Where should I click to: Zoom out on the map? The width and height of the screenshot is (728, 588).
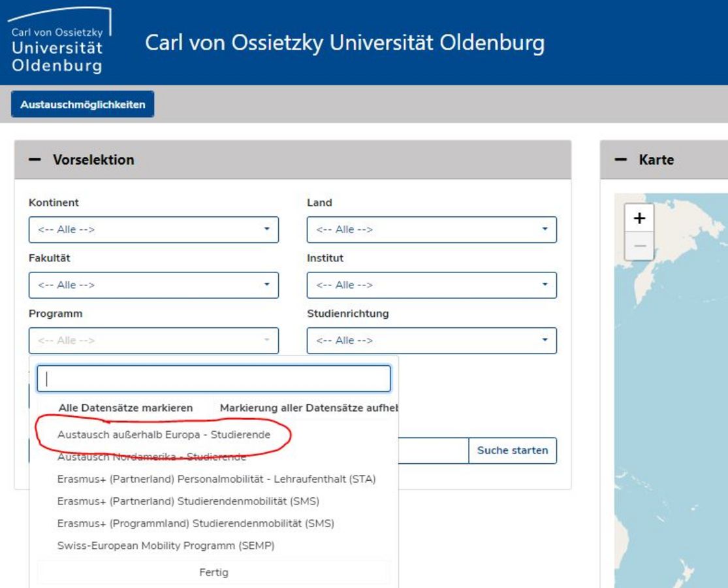639,246
